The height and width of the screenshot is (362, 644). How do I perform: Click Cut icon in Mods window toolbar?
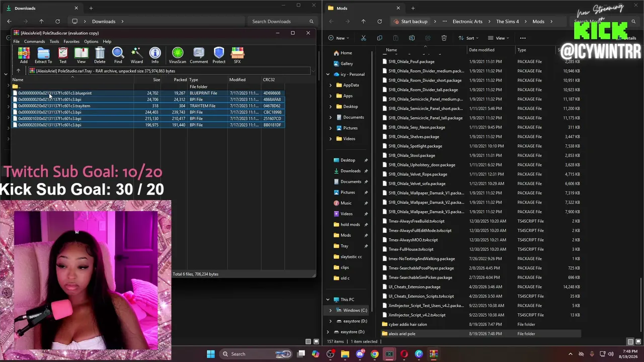pyautogui.click(x=363, y=38)
